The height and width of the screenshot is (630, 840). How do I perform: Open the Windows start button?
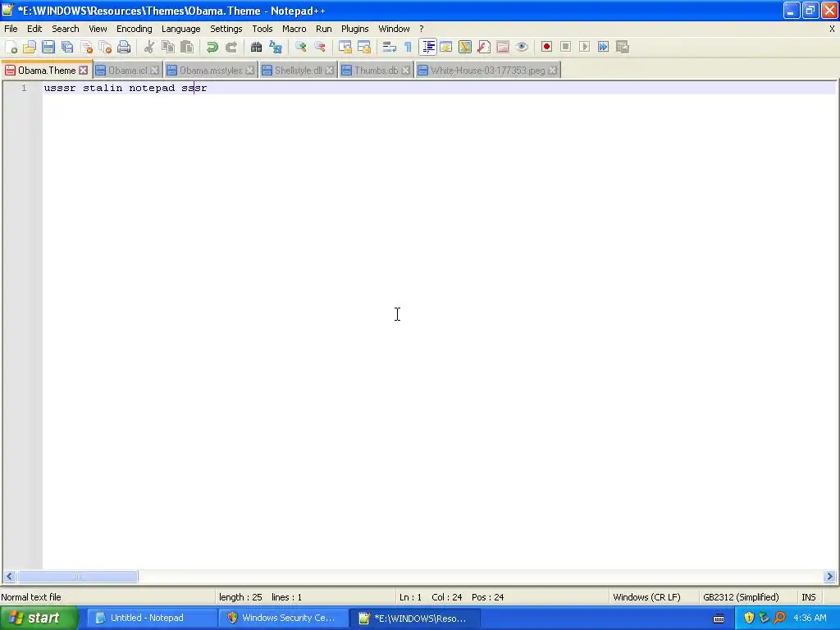click(39, 618)
